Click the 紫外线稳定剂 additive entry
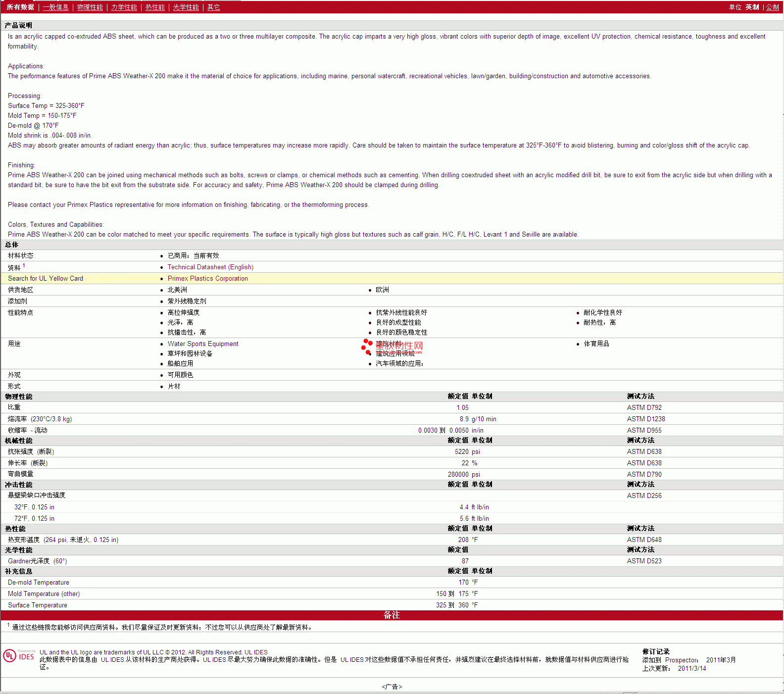This screenshot has height=694, width=784. 187,301
